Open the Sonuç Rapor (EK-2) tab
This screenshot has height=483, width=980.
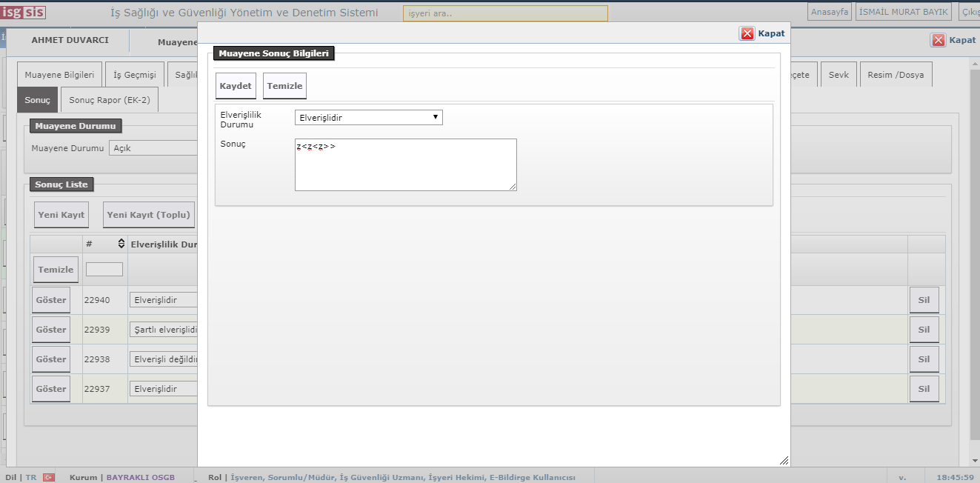click(x=109, y=100)
